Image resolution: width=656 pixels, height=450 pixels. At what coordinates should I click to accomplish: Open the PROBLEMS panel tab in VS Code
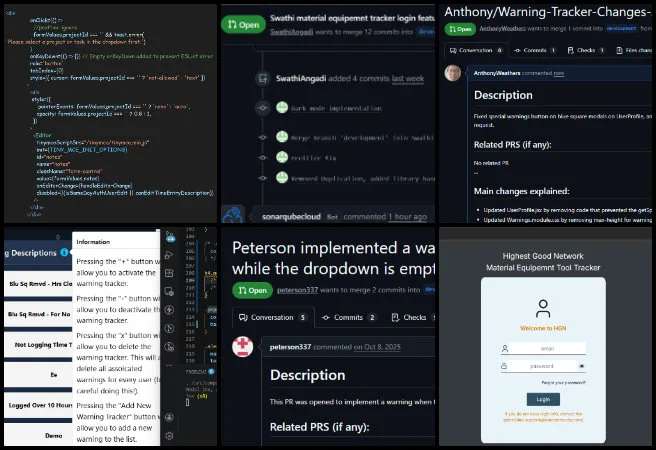coord(196,371)
